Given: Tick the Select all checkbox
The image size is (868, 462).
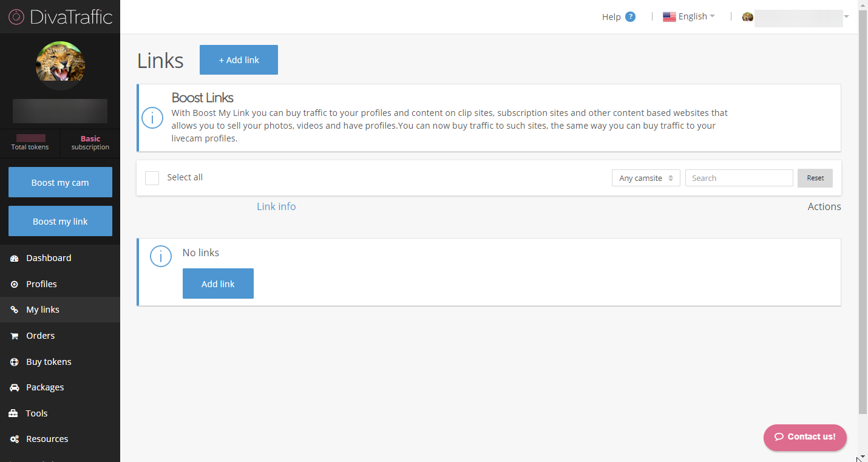Looking at the screenshot, I should point(152,178).
